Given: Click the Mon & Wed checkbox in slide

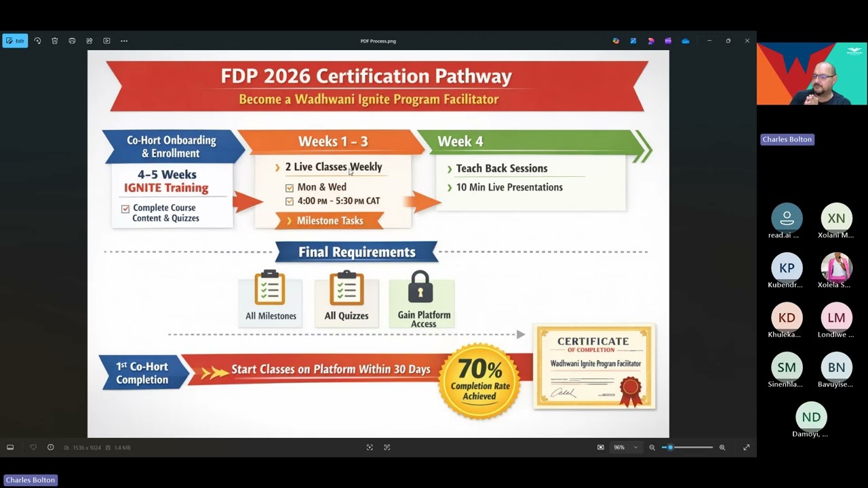Looking at the screenshot, I should point(290,188).
